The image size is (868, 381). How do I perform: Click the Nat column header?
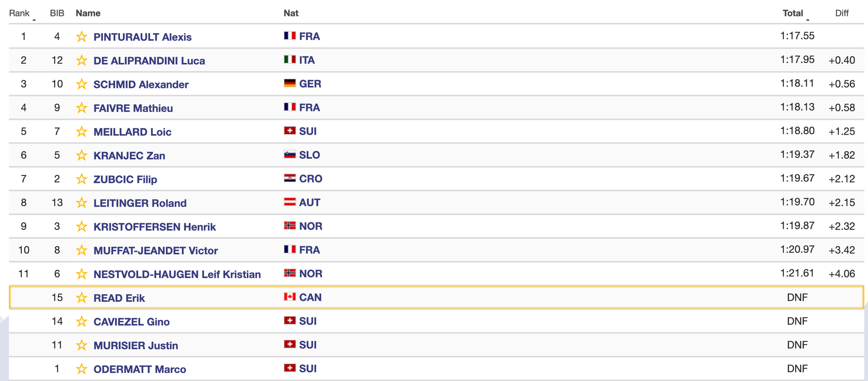coord(291,13)
